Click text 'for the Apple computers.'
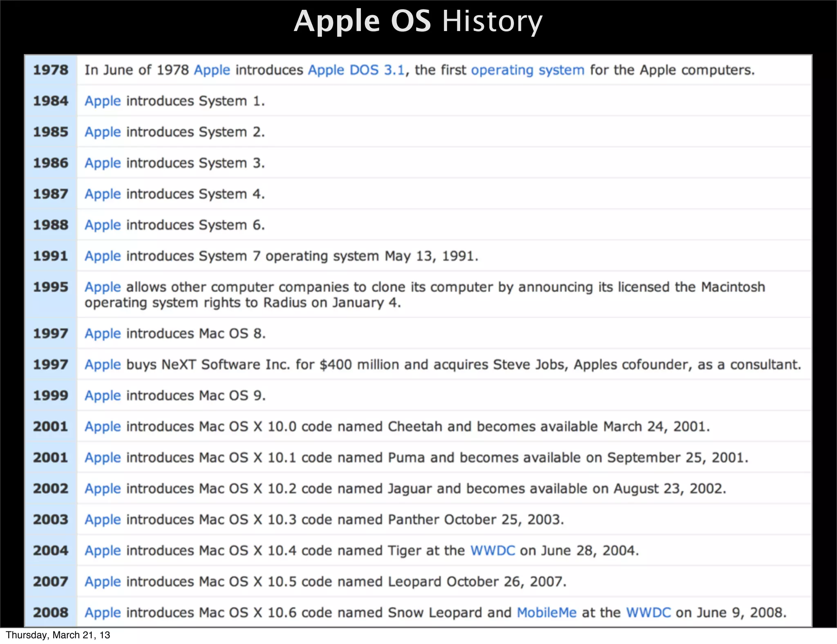Image resolution: width=837 pixels, height=644 pixels. pos(672,70)
